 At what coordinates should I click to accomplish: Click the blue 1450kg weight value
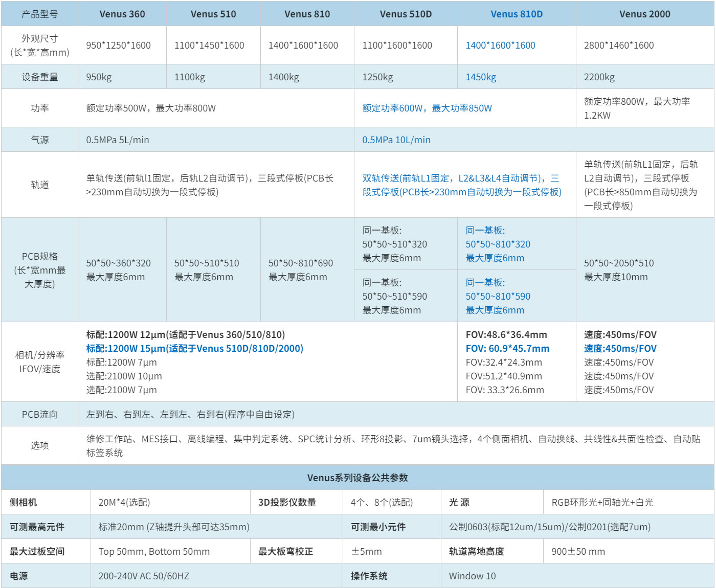tap(481, 77)
